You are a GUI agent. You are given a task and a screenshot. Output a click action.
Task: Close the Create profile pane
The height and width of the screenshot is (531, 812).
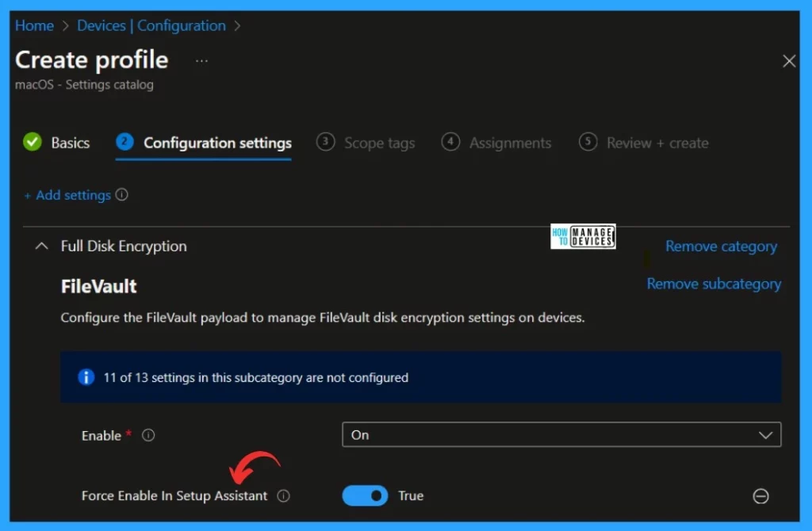click(789, 61)
